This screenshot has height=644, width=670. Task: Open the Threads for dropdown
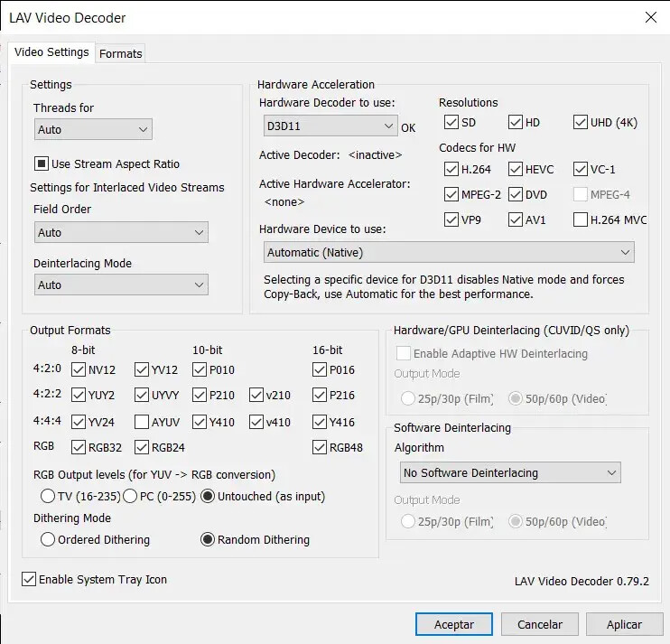pos(93,130)
